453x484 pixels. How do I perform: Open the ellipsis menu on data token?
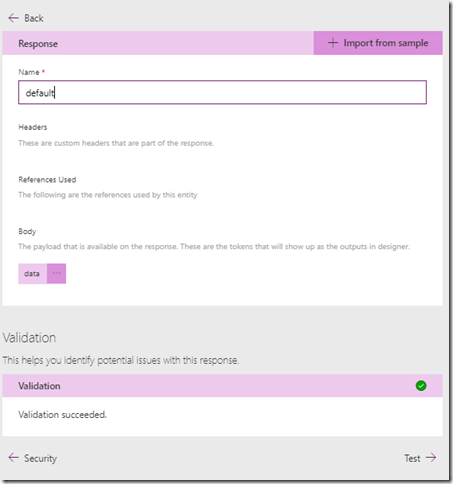click(x=56, y=273)
